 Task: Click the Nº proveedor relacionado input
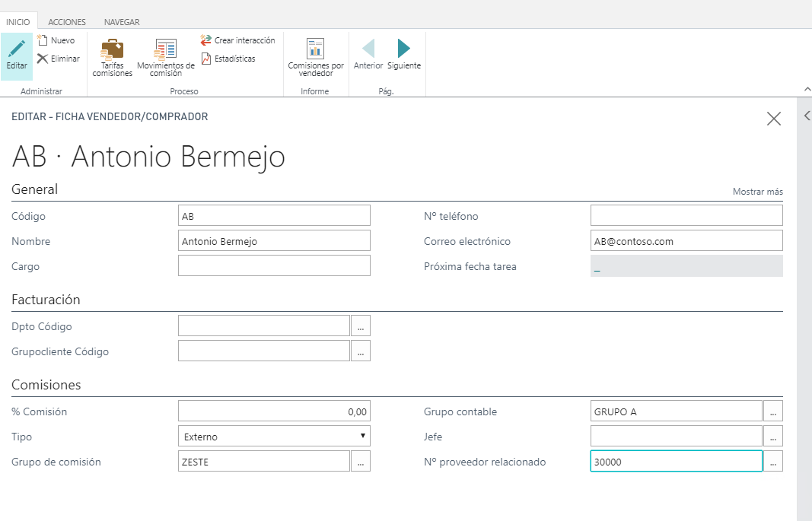(x=677, y=461)
